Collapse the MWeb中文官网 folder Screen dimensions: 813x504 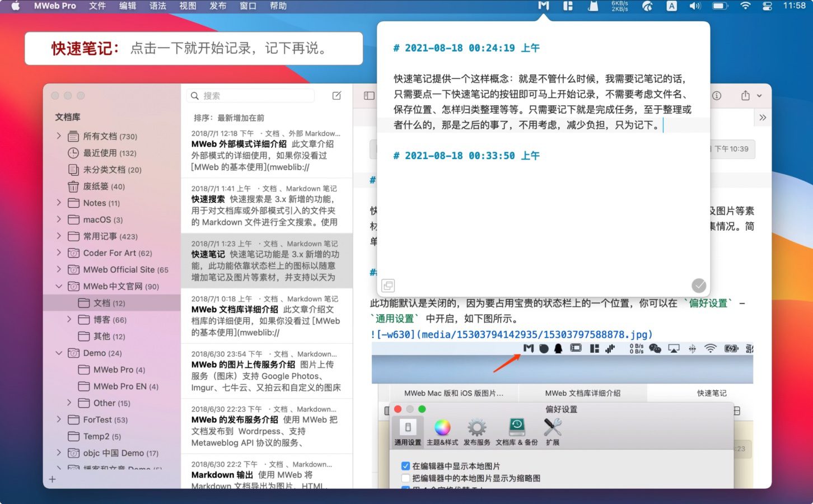(x=59, y=286)
